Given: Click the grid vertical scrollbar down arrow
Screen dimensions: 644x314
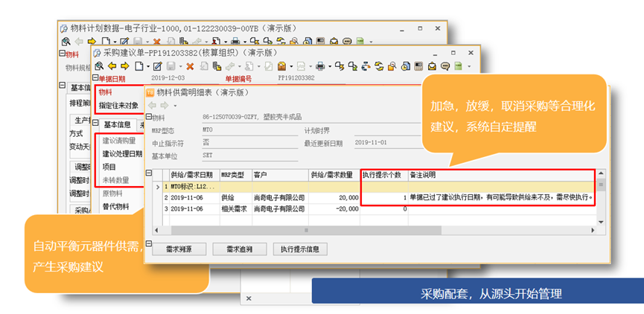Looking at the screenshot, I should pyautogui.click(x=601, y=222).
